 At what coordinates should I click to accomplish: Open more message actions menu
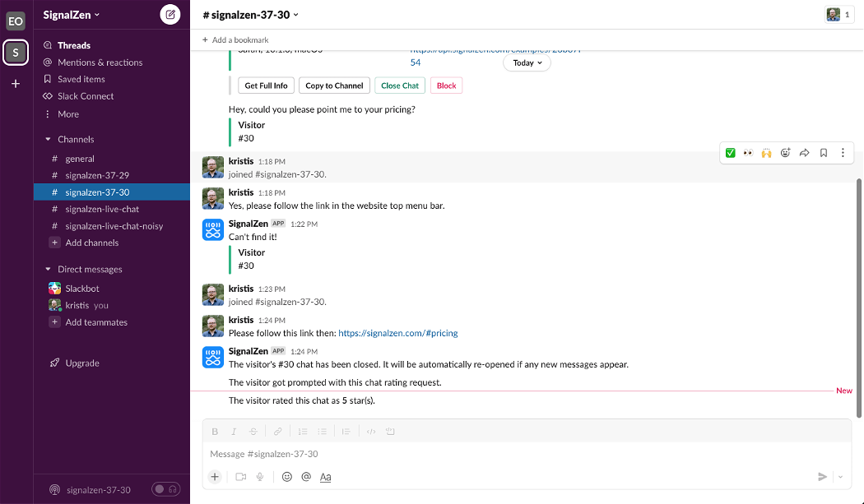pos(843,153)
